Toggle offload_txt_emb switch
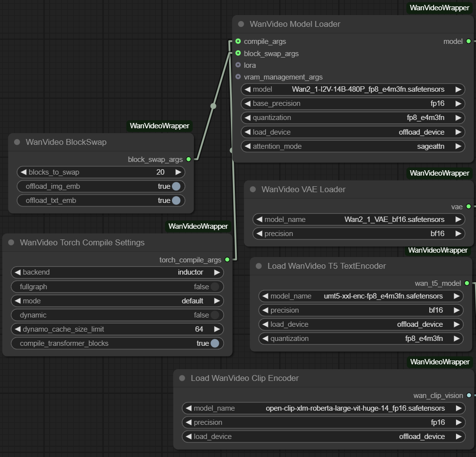Image resolution: width=476 pixels, height=457 pixels. [x=176, y=200]
